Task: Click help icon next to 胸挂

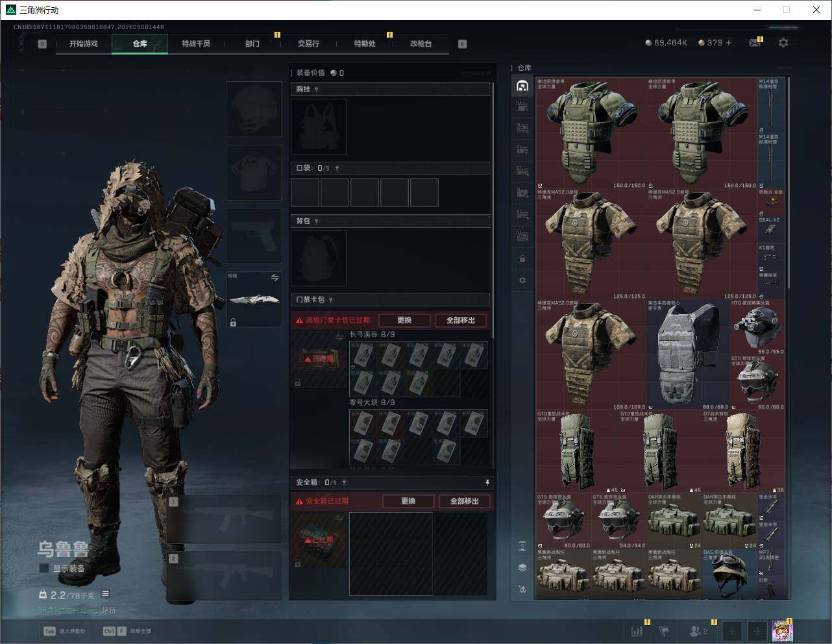Action: click(x=317, y=89)
